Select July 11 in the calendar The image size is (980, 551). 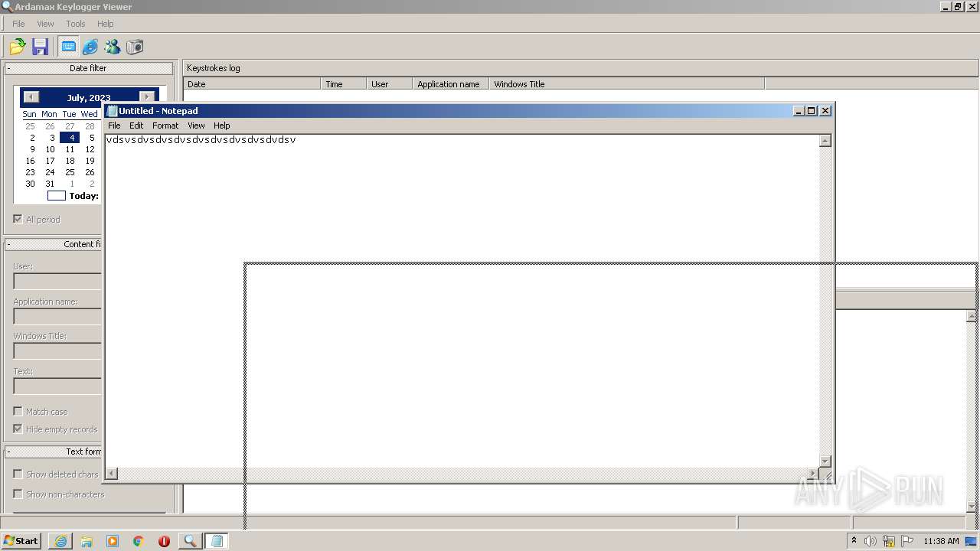point(70,149)
